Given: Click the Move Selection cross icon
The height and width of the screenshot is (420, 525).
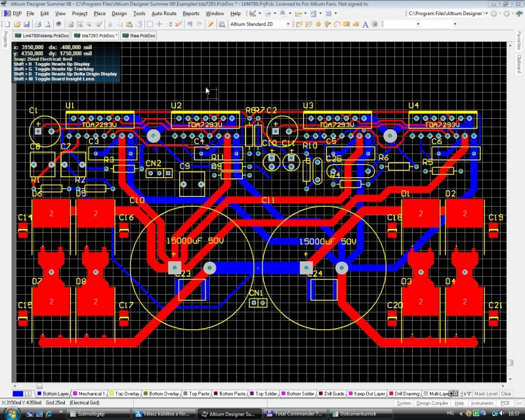Looking at the screenshot, I should pos(159,24).
